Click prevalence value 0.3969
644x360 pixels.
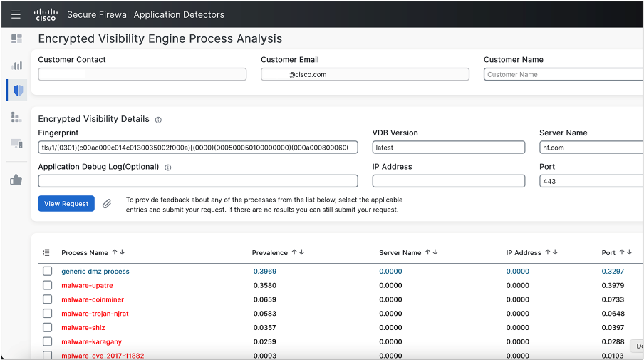(x=265, y=271)
